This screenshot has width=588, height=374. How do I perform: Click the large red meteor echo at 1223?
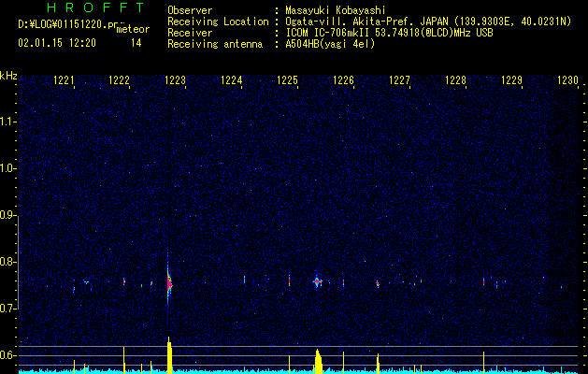[x=169, y=283]
